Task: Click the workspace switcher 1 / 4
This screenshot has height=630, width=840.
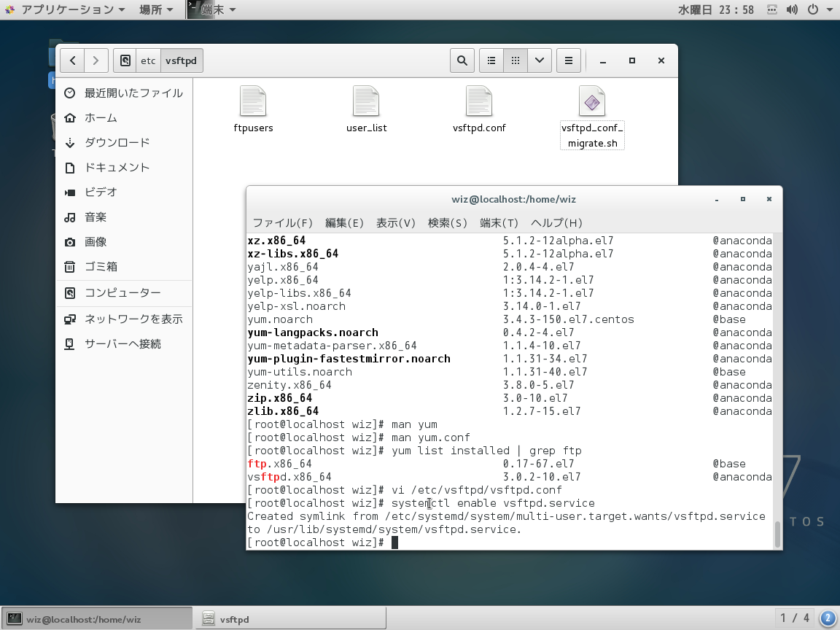Action: (795, 618)
